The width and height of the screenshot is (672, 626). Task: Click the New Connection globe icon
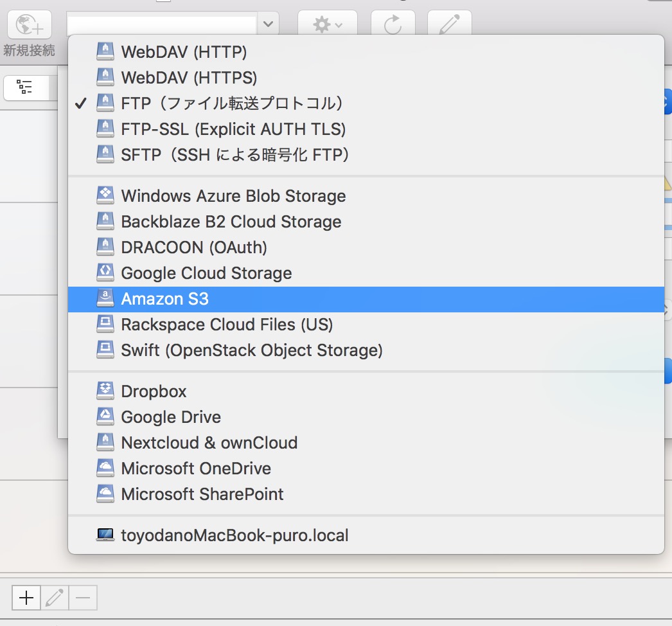click(30, 24)
